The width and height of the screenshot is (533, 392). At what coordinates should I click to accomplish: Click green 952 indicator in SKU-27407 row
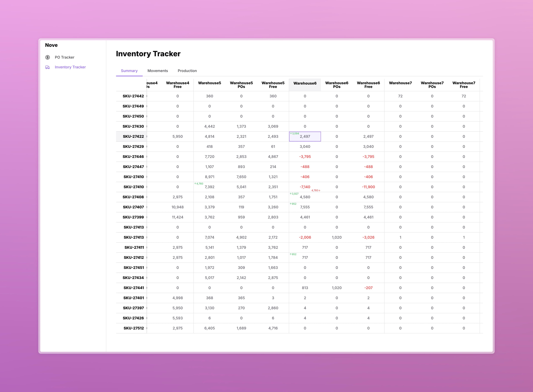(293, 204)
